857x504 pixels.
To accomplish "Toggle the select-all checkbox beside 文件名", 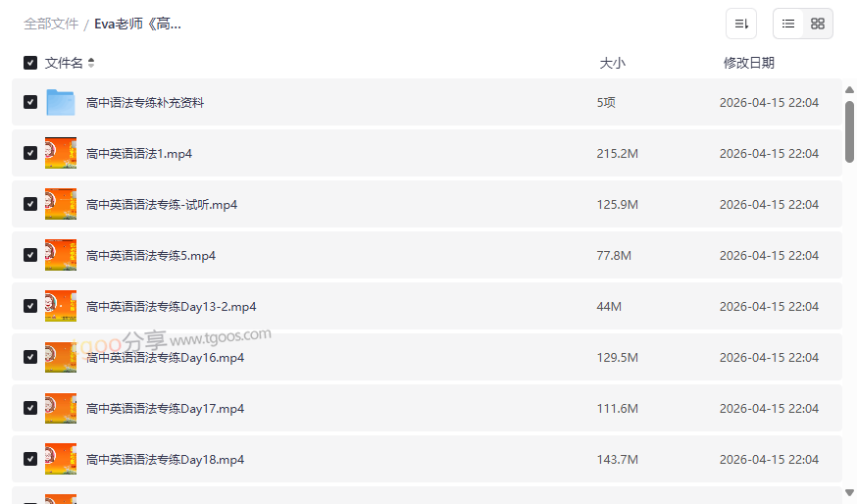I will (30, 63).
